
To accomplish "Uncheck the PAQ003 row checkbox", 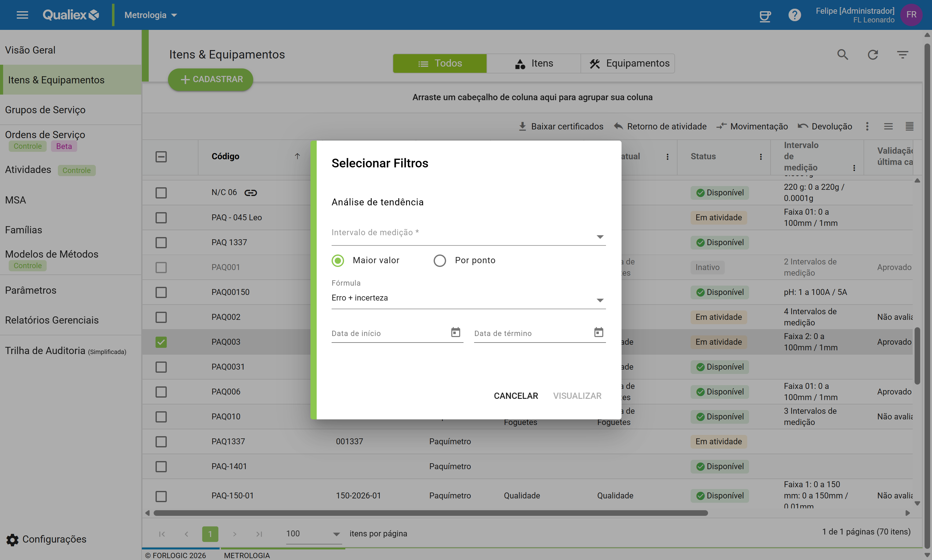I will pyautogui.click(x=161, y=342).
